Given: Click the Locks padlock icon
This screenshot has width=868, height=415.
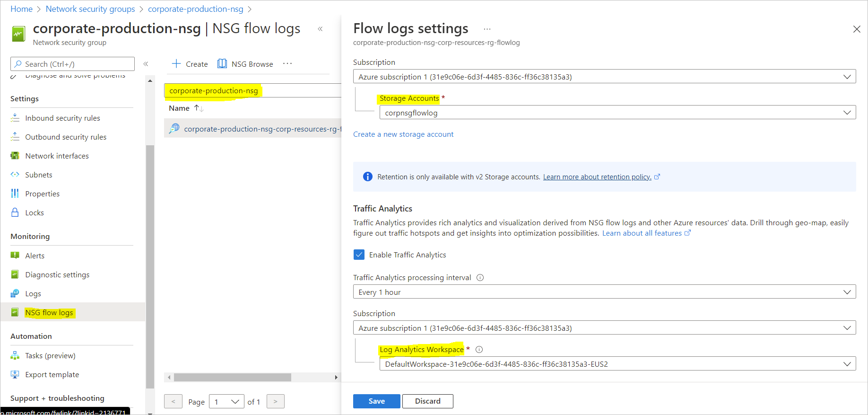Looking at the screenshot, I should (15, 212).
